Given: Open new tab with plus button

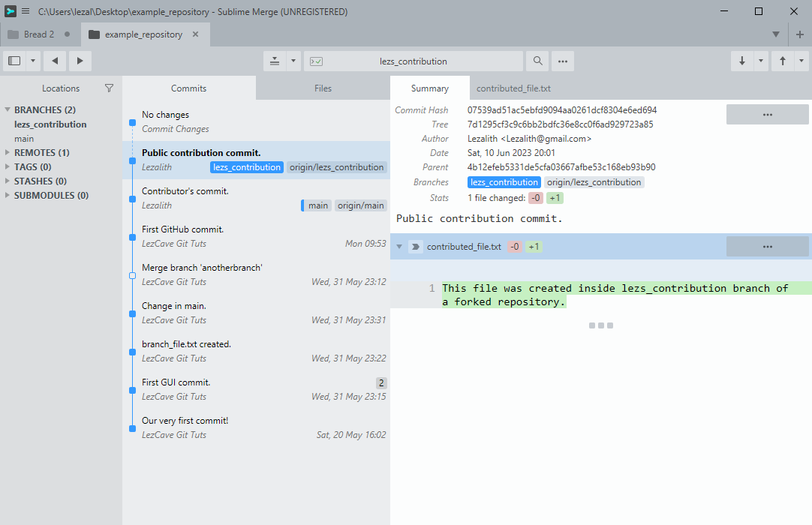Looking at the screenshot, I should (800, 34).
